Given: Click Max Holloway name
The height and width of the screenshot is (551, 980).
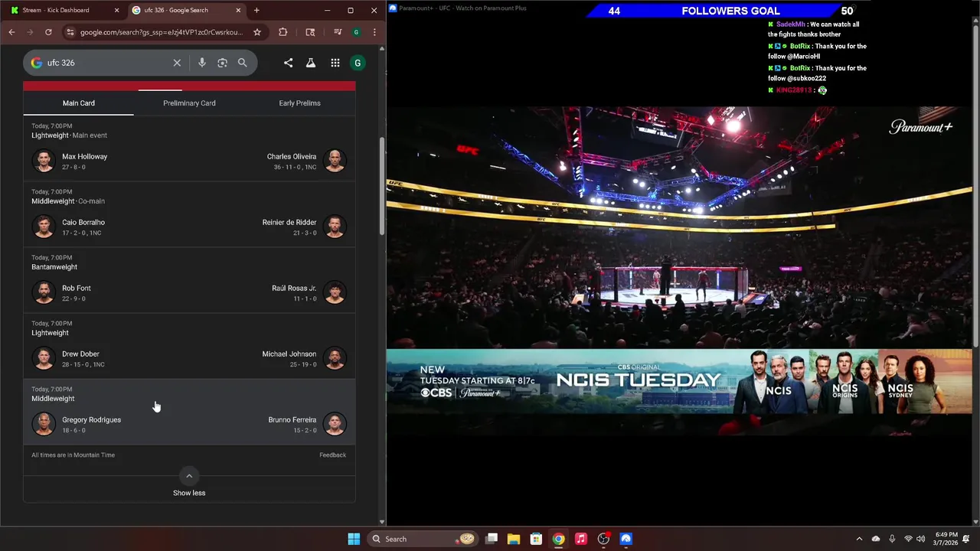Looking at the screenshot, I should tap(84, 157).
